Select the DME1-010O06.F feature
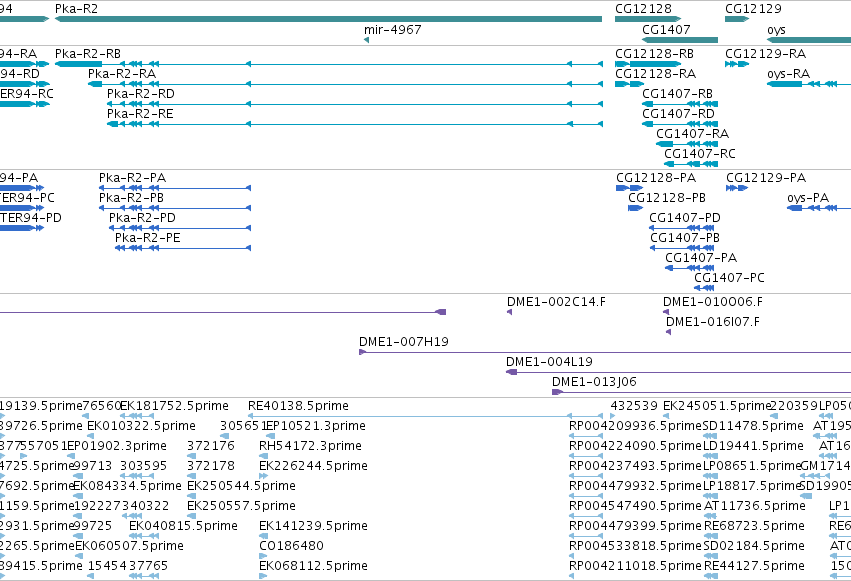The width and height of the screenshot is (851, 581). point(712,302)
